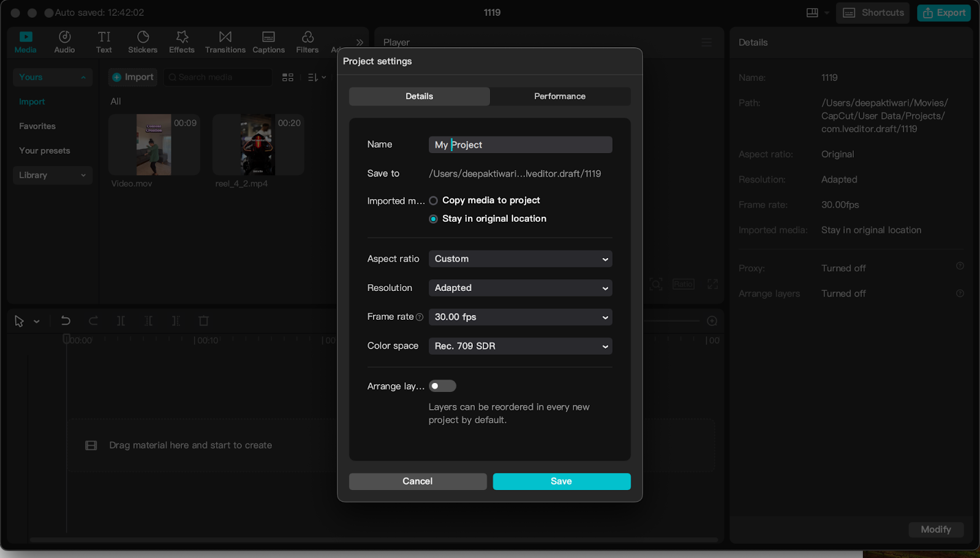This screenshot has height=558, width=980.
Task: Click the delete trash icon in timeline
Action: click(x=204, y=321)
